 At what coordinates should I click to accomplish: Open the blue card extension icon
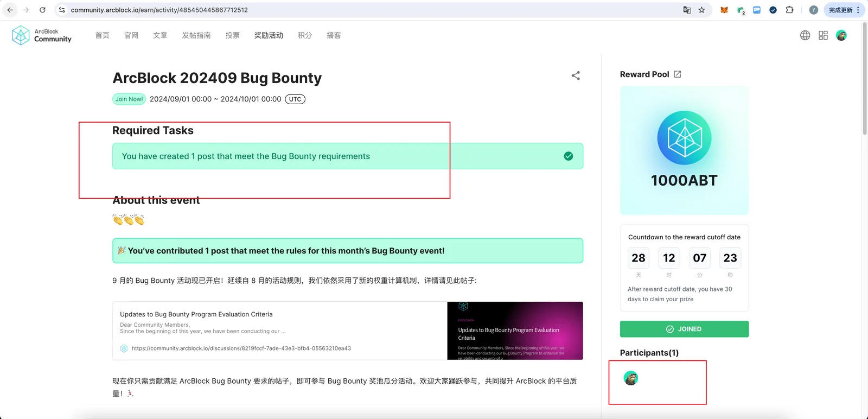point(757,10)
